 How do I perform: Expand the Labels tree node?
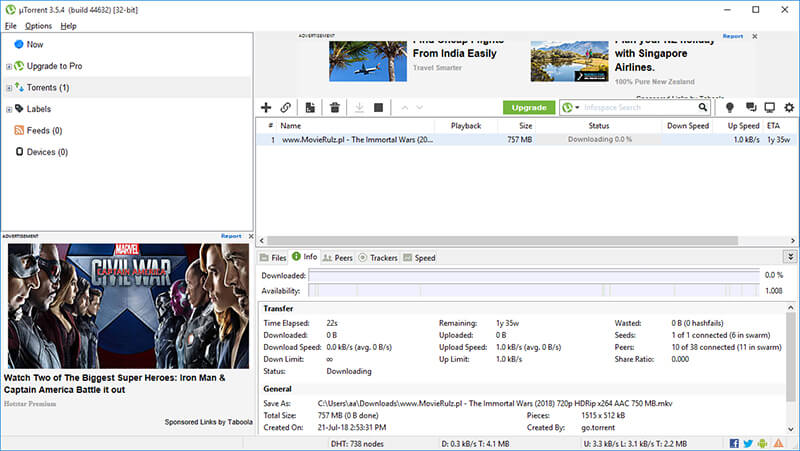click(9, 109)
